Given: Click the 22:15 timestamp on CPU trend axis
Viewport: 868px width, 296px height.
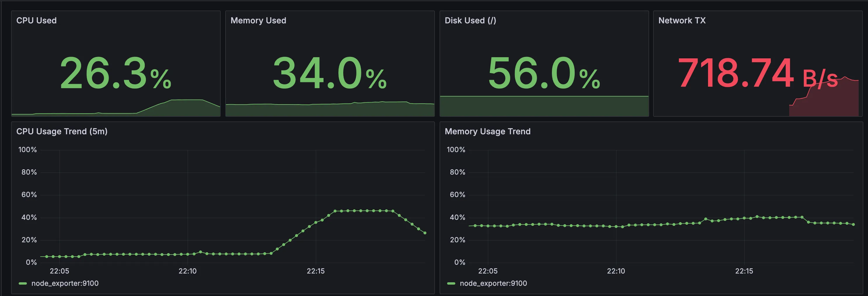Looking at the screenshot, I should coord(317,271).
